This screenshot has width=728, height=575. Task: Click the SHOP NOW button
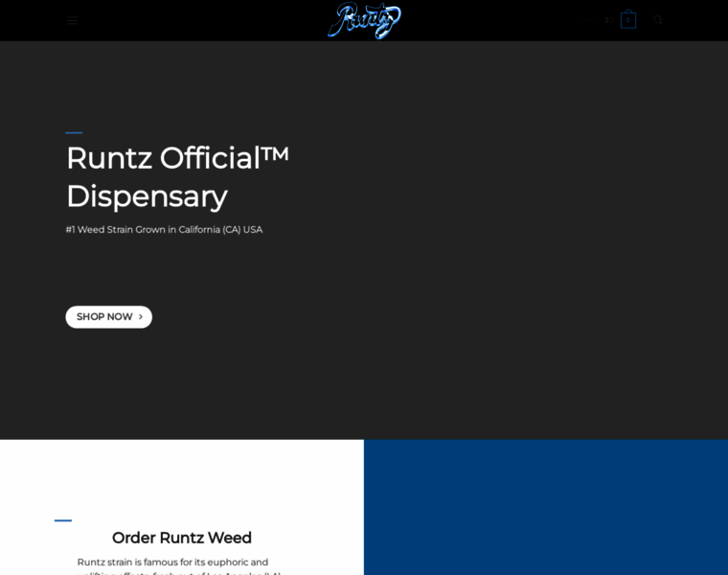click(x=109, y=317)
